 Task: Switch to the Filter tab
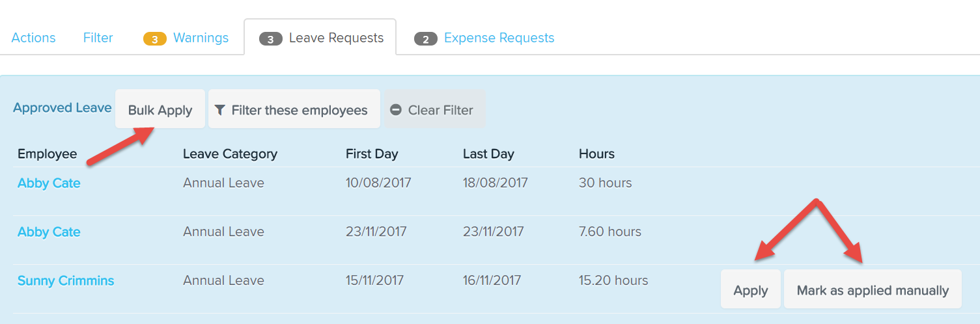98,38
